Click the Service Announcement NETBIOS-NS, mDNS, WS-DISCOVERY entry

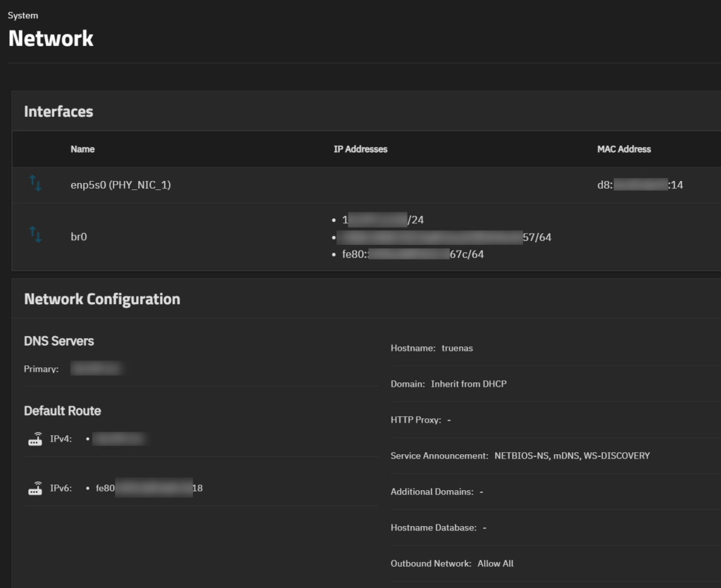tap(520, 456)
